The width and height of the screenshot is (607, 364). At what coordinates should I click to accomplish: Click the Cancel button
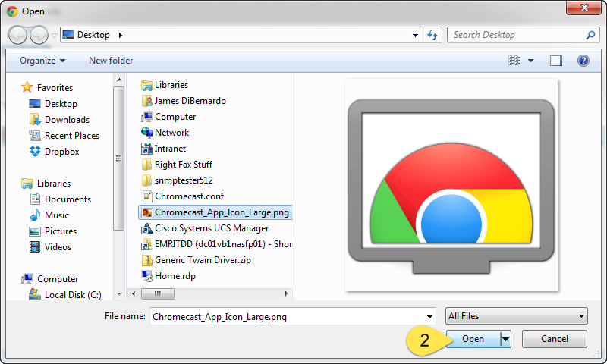(555, 339)
